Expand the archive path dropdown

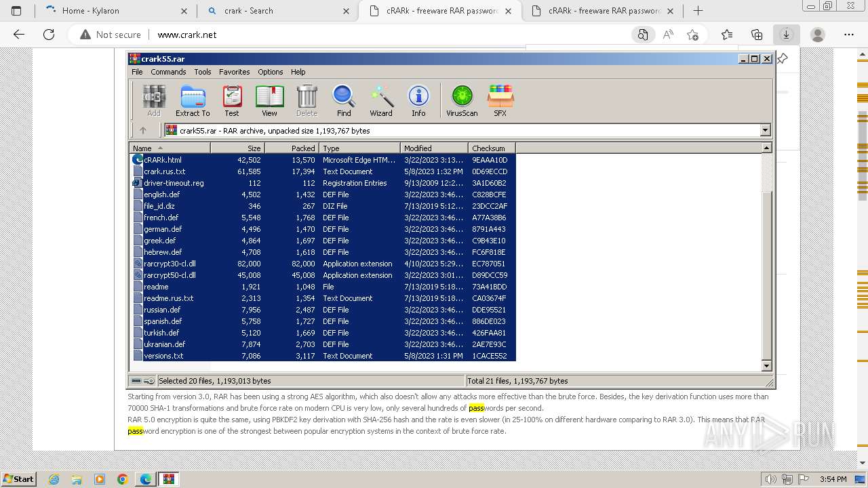coord(766,130)
